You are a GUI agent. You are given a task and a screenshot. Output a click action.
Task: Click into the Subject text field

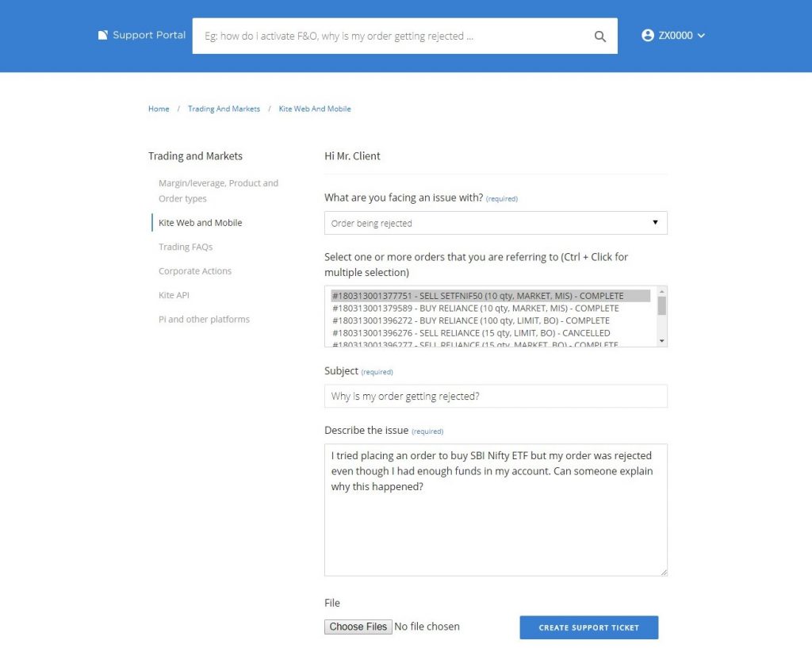click(496, 396)
